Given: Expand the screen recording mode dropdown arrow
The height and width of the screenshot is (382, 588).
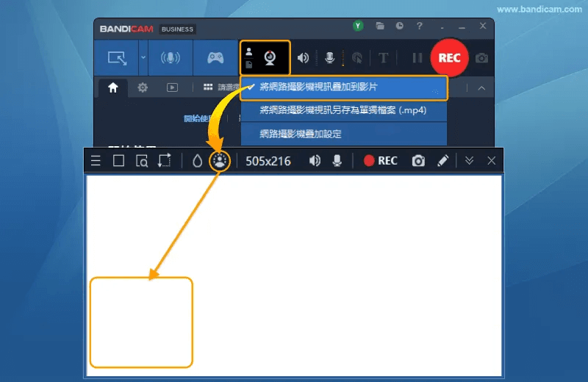Looking at the screenshot, I should click(143, 58).
